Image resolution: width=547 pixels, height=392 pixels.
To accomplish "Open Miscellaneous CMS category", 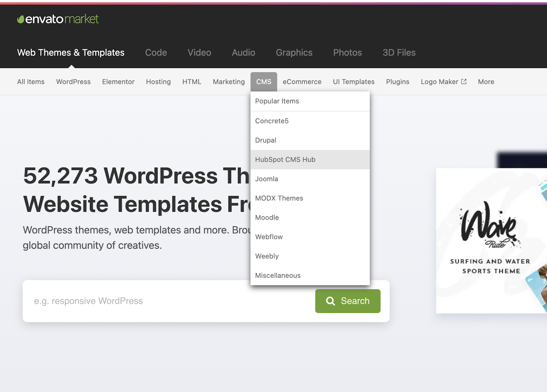I will tap(278, 276).
